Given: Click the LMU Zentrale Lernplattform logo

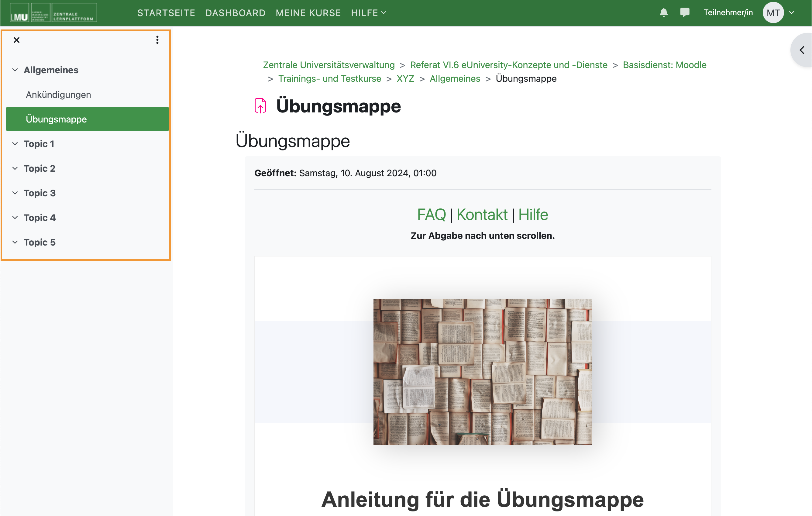Looking at the screenshot, I should tap(53, 12).
